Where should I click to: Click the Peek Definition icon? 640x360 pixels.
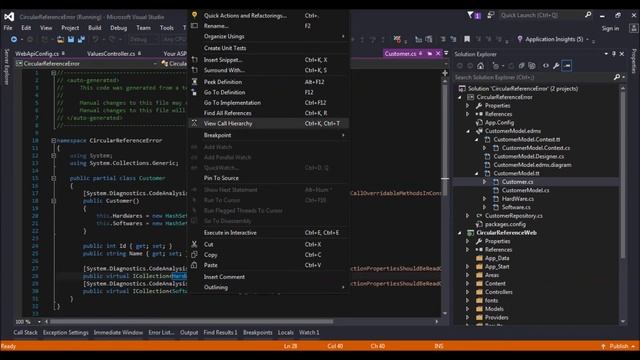point(194,82)
